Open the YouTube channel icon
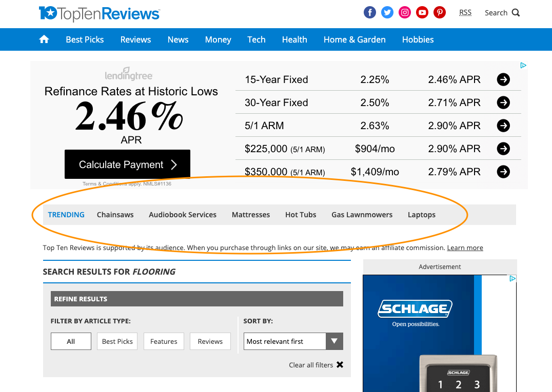 pos(422,13)
